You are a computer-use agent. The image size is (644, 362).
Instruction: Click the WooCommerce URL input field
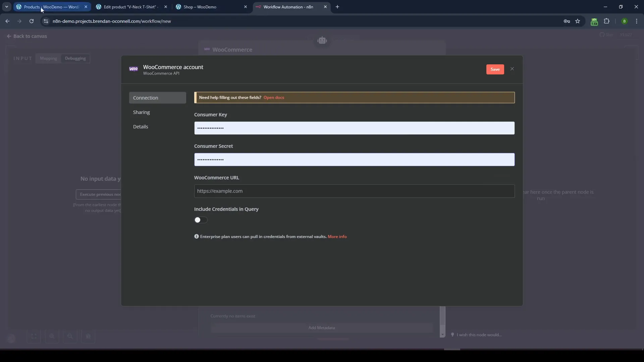click(x=354, y=190)
